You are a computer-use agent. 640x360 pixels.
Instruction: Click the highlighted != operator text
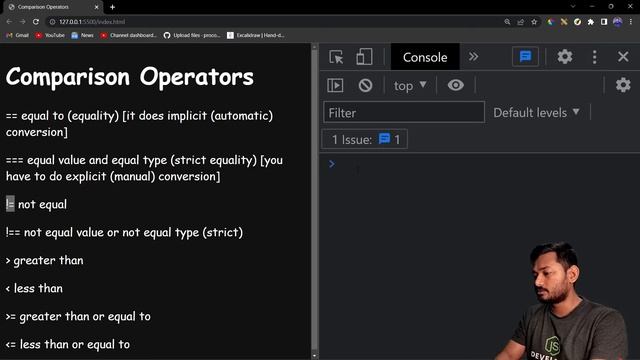10,204
